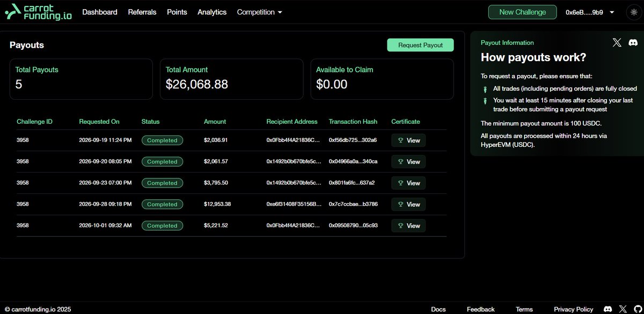Expand the Competition dropdown menu

(259, 12)
